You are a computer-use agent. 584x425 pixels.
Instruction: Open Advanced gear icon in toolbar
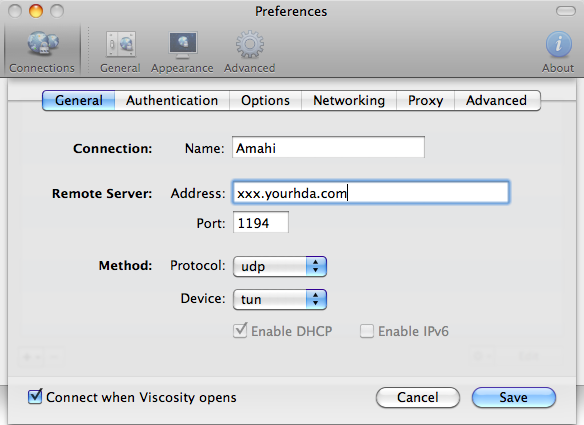[x=250, y=44]
